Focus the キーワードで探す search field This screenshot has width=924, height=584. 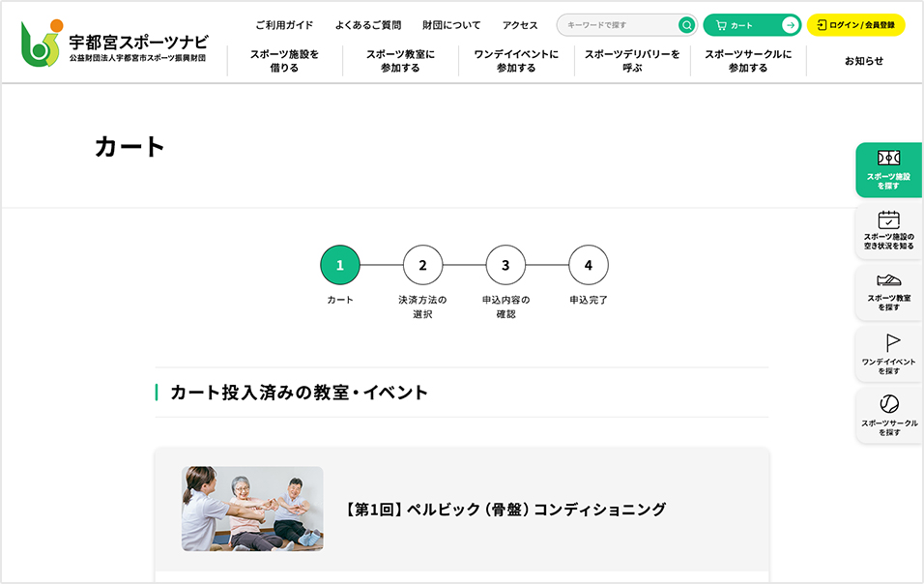pos(617,25)
